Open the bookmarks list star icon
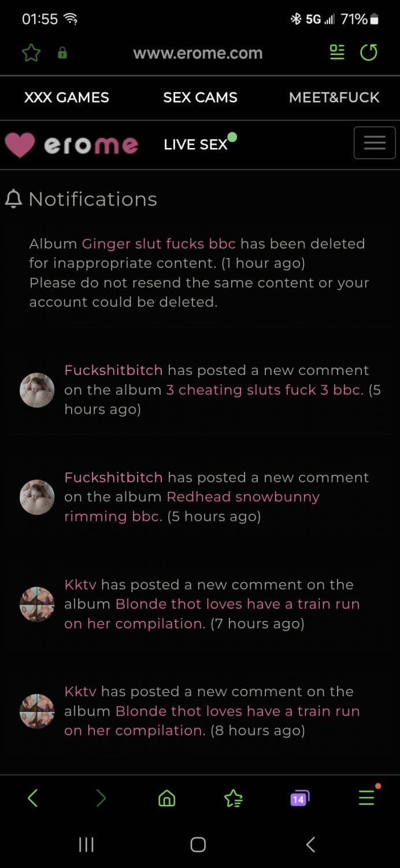This screenshot has width=400, height=868. tap(233, 799)
